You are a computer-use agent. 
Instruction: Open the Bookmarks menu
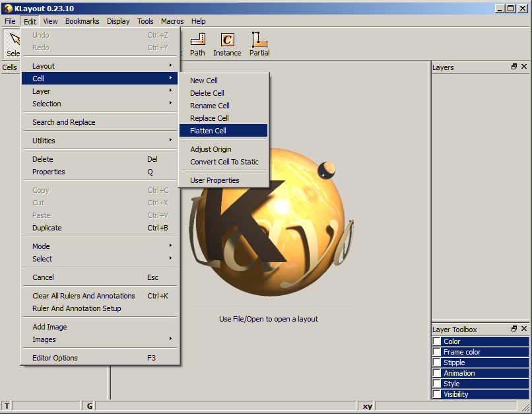[82, 21]
